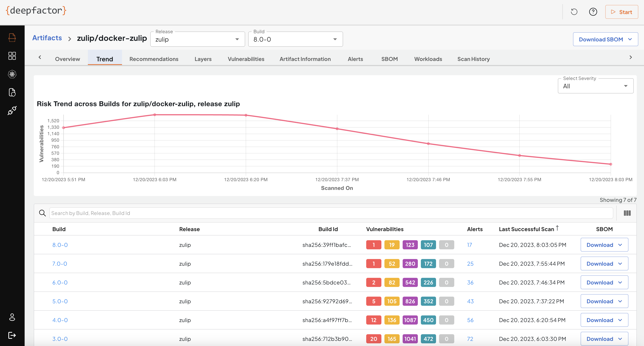Click the Vulnerabilities column header

tap(385, 229)
